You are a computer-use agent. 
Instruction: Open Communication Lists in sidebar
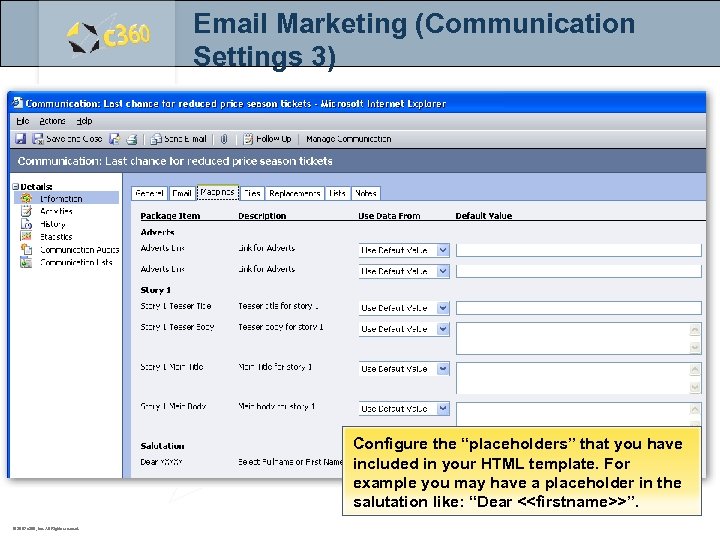pyautogui.click(x=76, y=262)
